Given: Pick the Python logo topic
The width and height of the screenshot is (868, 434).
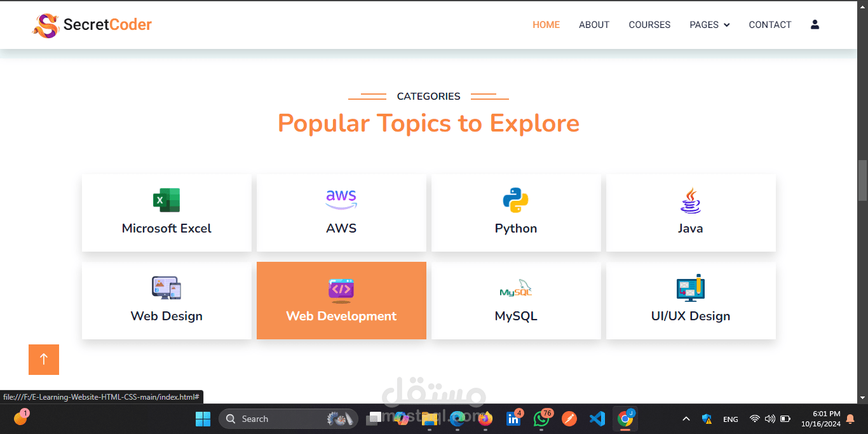Looking at the screenshot, I should [x=516, y=200].
